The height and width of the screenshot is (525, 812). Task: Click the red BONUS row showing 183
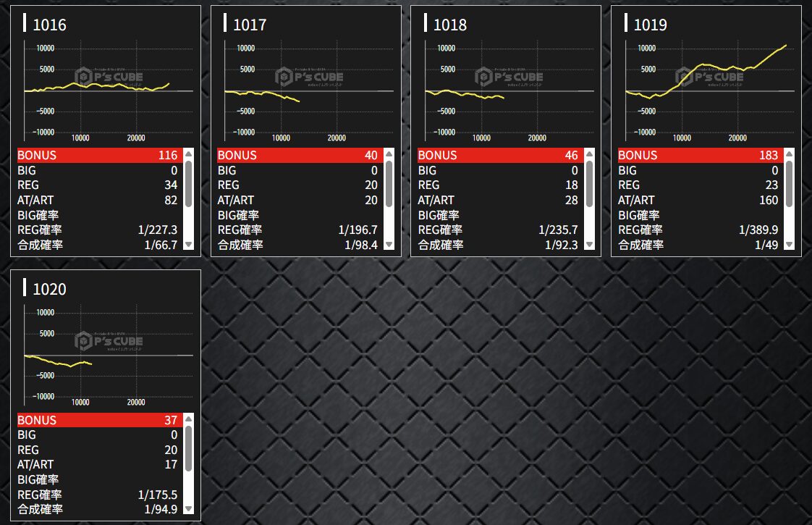click(x=698, y=155)
